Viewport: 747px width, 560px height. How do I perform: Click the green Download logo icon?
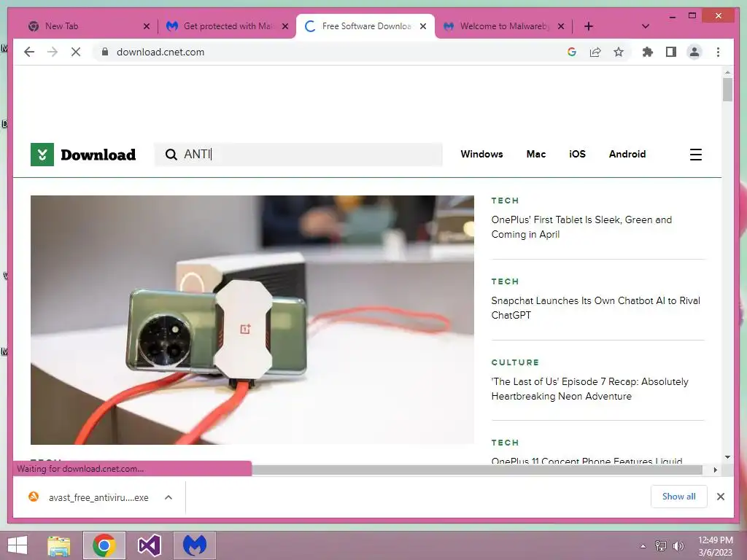pos(42,155)
